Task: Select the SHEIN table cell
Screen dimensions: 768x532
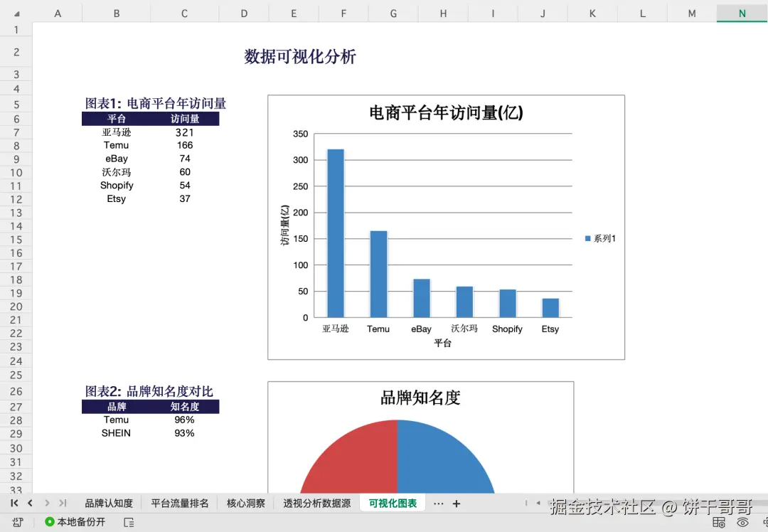Action: (x=117, y=433)
